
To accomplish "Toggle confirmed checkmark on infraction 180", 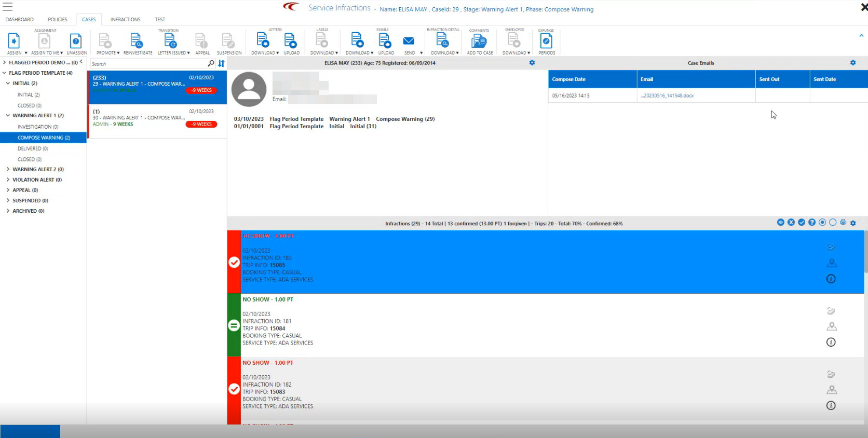I will click(x=234, y=262).
